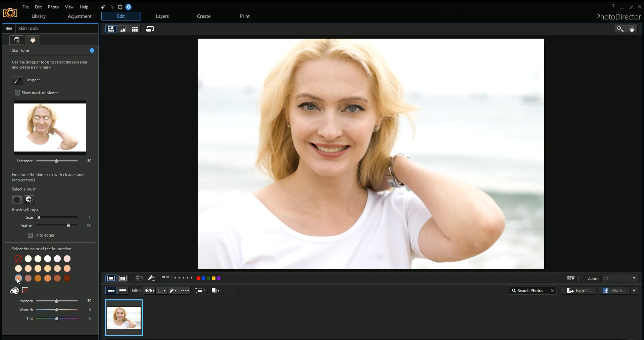This screenshot has height=340, width=644.
Task: Choose the no-foundation color swatch
Action: click(18, 259)
